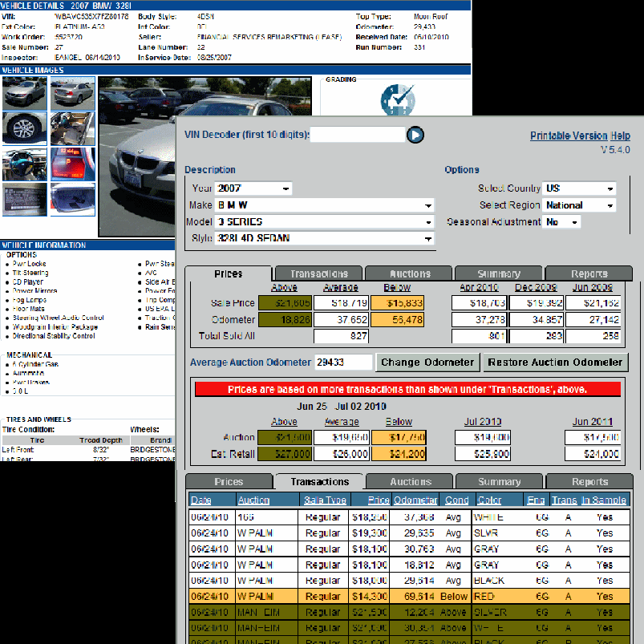
Task: Select the lower Summary tab
Action: [x=500, y=481]
